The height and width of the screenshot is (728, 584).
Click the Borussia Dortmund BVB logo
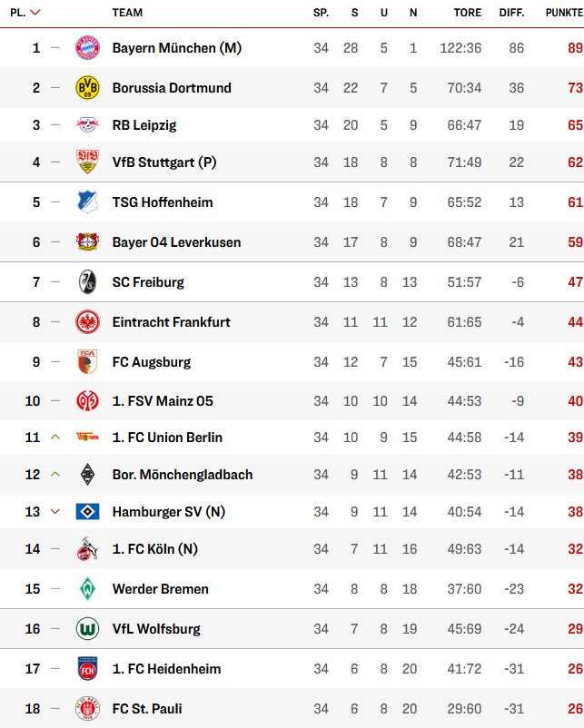87,88
